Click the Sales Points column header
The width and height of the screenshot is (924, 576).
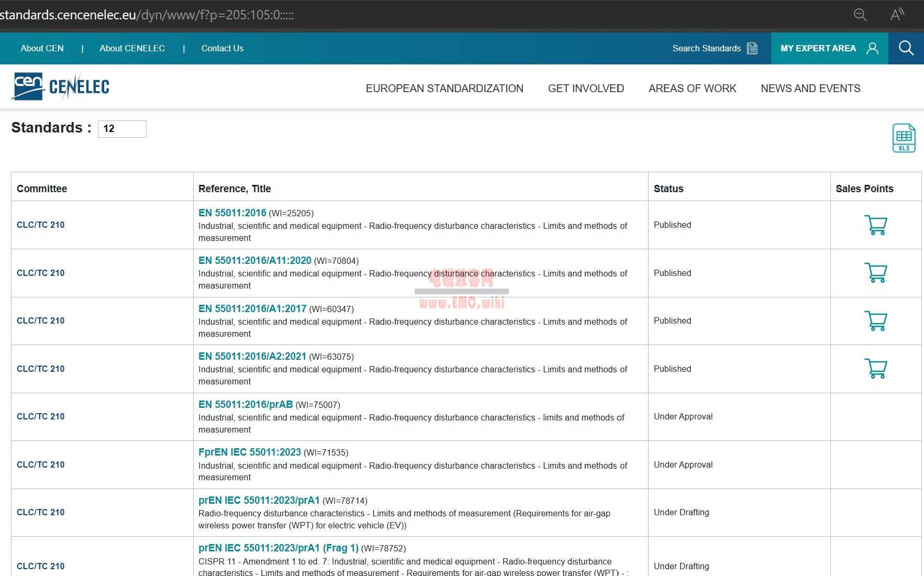click(864, 189)
